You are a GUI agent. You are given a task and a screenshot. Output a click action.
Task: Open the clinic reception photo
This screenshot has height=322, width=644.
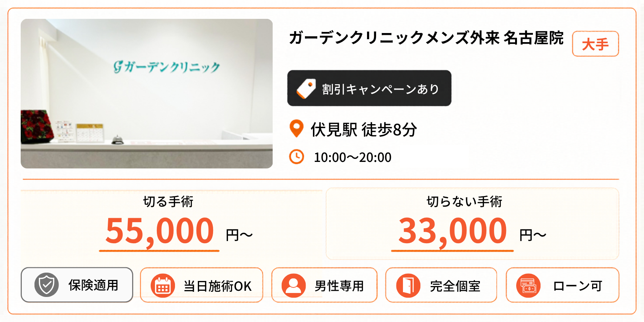click(x=147, y=94)
